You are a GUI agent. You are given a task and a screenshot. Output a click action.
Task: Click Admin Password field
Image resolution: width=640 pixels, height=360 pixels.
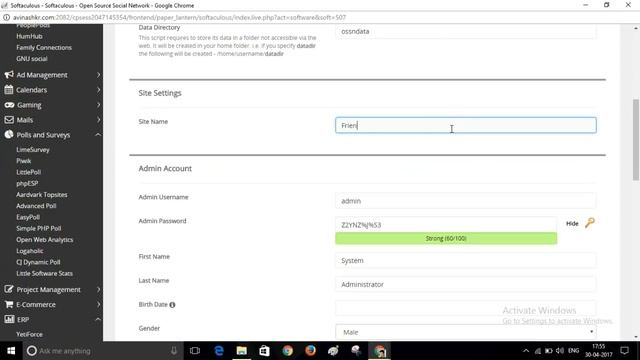pos(446,225)
